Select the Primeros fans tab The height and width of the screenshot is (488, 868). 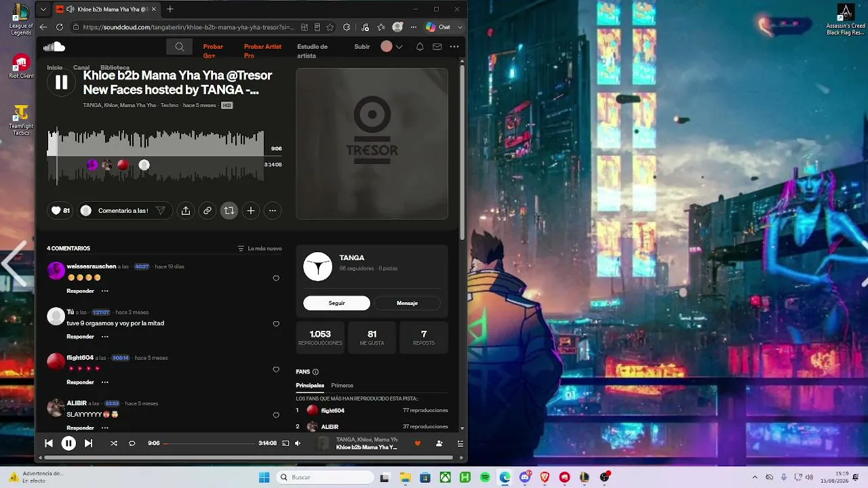coord(342,386)
